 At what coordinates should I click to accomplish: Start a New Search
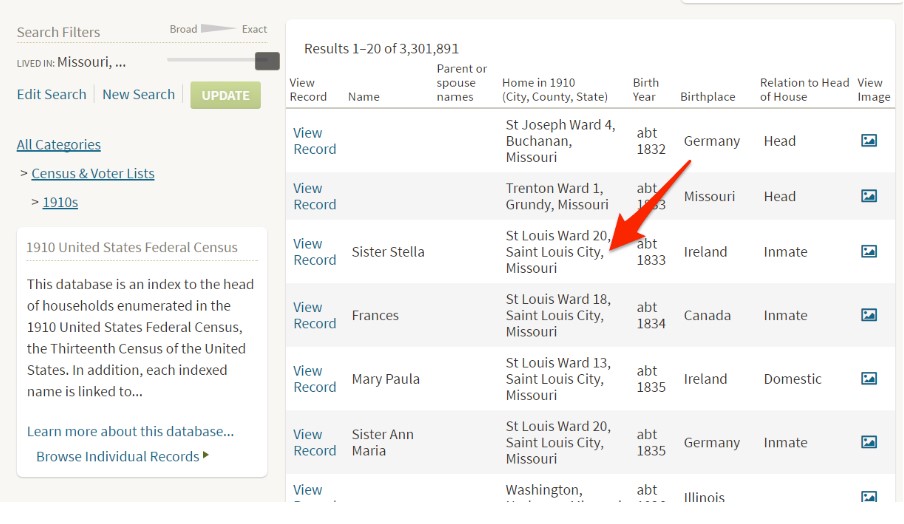tap(138, 95)
